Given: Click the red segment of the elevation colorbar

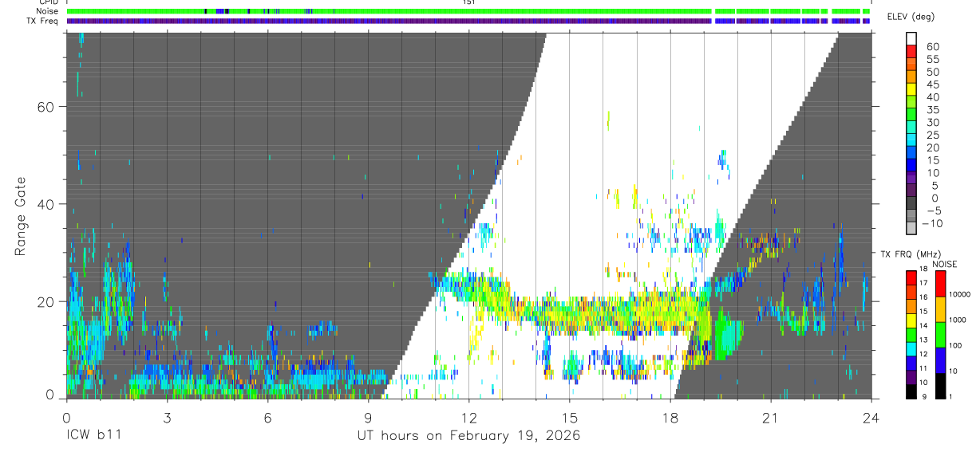Looking at the screenshot, I should 911,49.
